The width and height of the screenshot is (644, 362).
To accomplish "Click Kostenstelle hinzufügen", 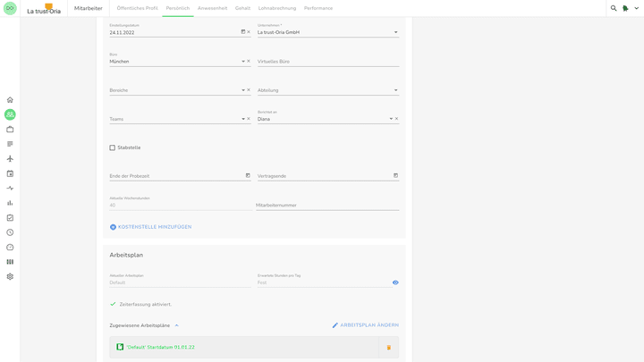I will tap(150, 227).
